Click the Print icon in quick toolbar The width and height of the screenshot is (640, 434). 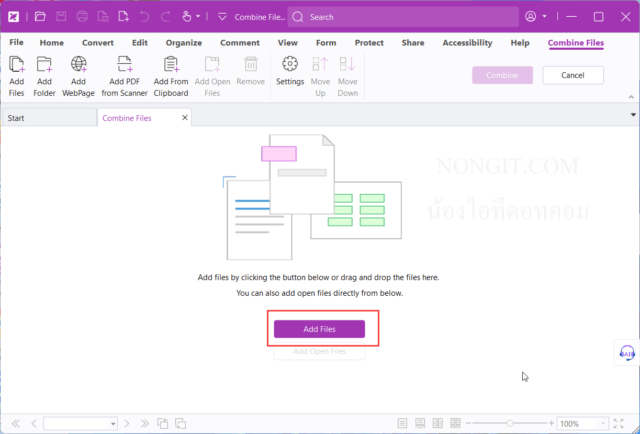click(82, 17)
